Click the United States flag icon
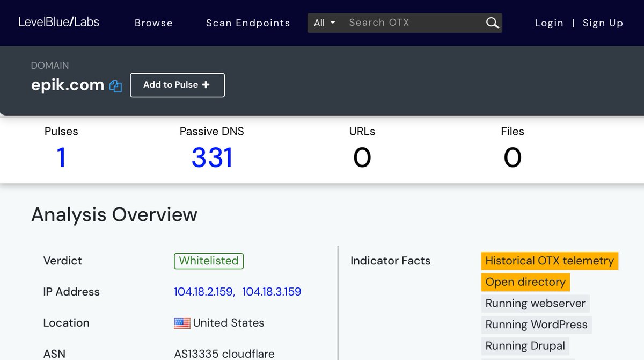Viewport: 644px width, 360px height. tap(182, 323)
